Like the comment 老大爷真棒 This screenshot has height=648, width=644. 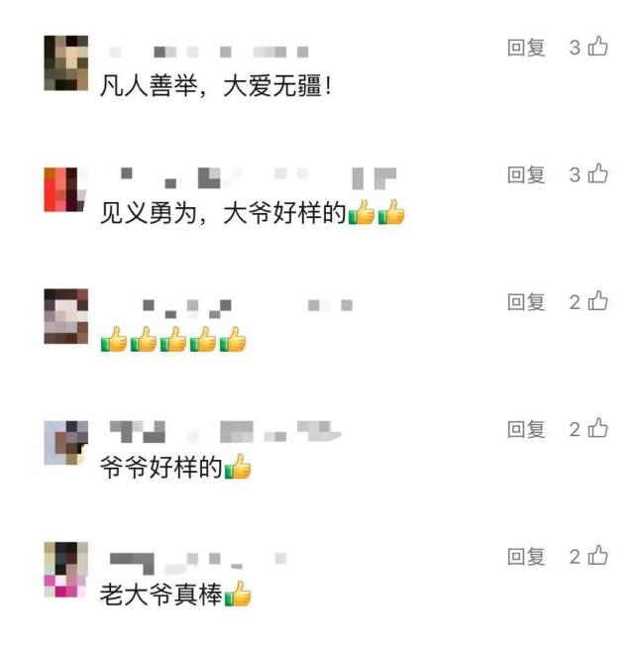(597, 556)
